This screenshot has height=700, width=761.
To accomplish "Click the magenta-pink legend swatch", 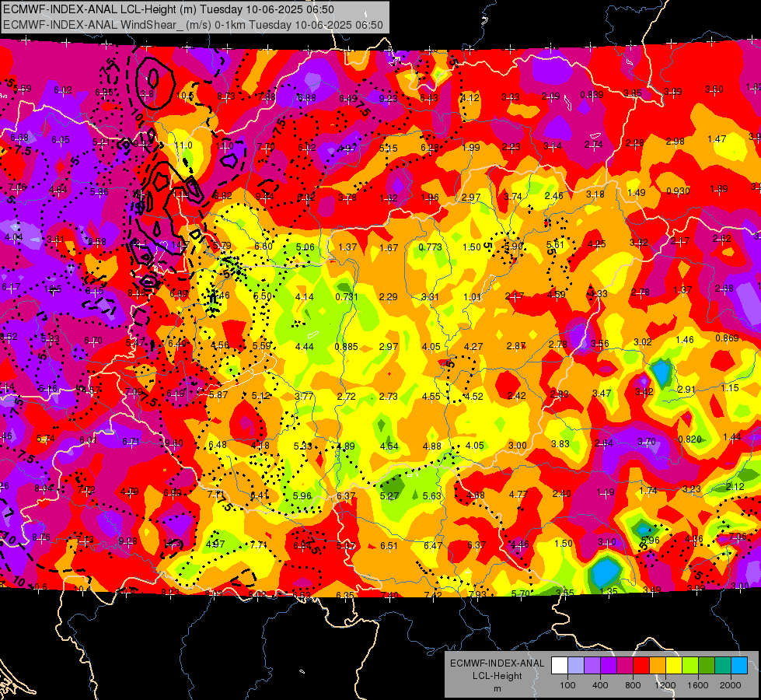I will click(625, 666).
